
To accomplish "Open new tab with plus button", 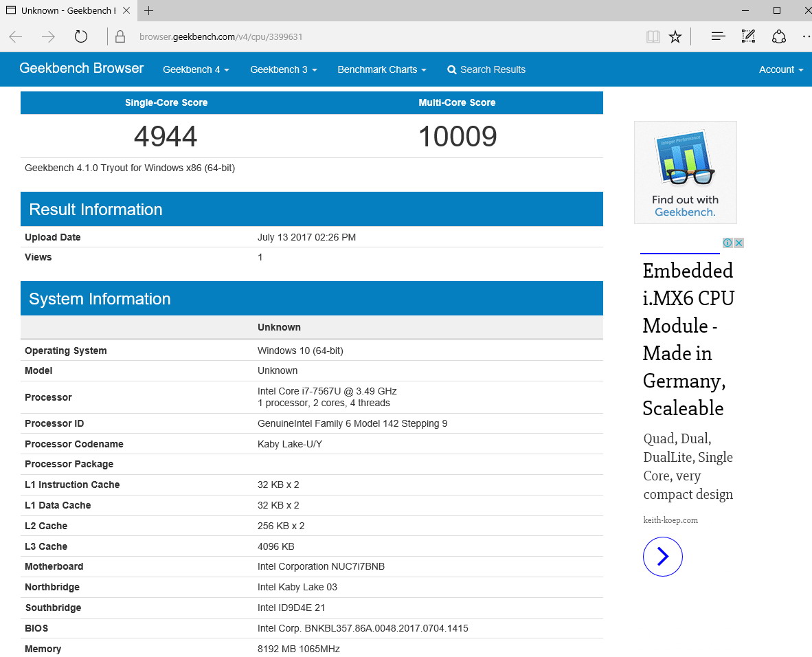I will tap(148, 10).
